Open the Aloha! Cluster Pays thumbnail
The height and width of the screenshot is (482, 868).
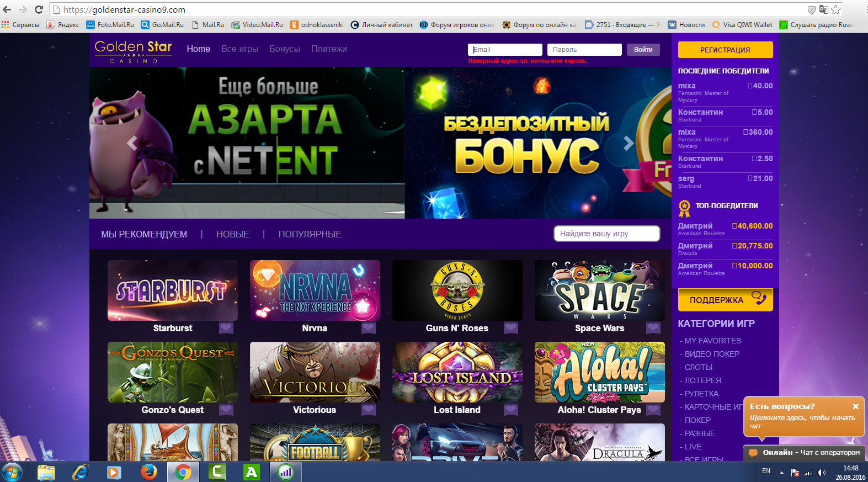coord(600,372)
